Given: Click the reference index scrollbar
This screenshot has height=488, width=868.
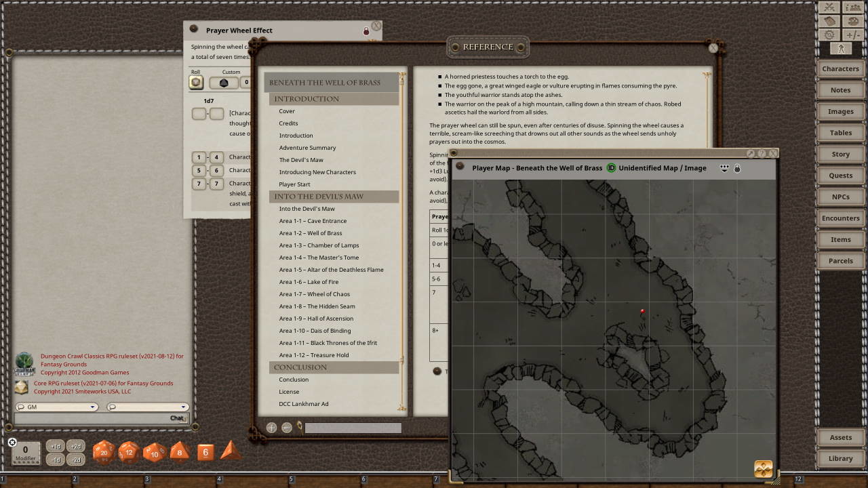Looking at the screenshot, I should (402, 244).
